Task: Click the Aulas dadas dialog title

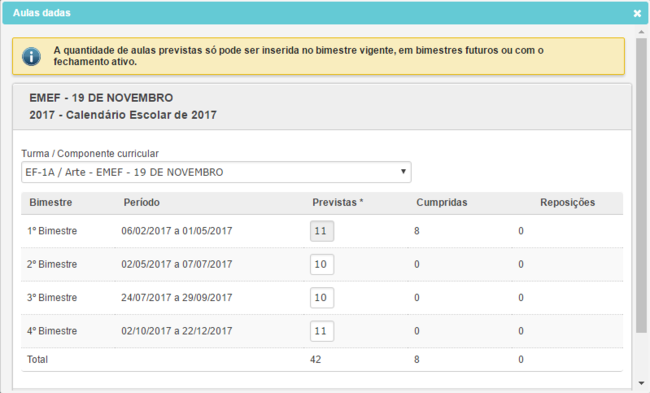Action: (x=42, y=13)
